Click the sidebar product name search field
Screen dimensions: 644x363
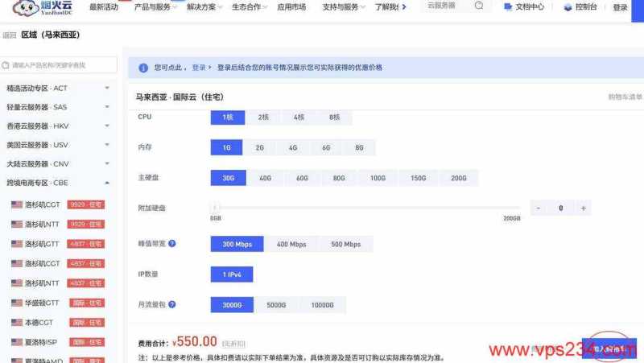pyautogui.click(x=58, y=65)
